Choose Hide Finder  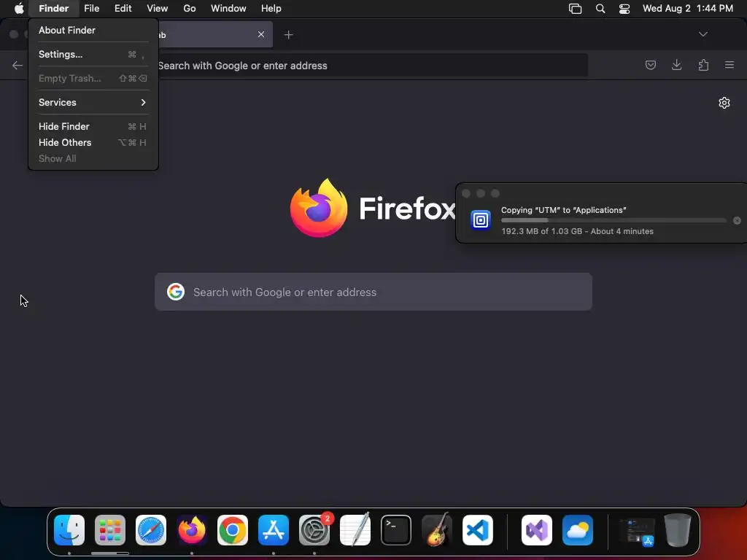[x=93, y=126]
